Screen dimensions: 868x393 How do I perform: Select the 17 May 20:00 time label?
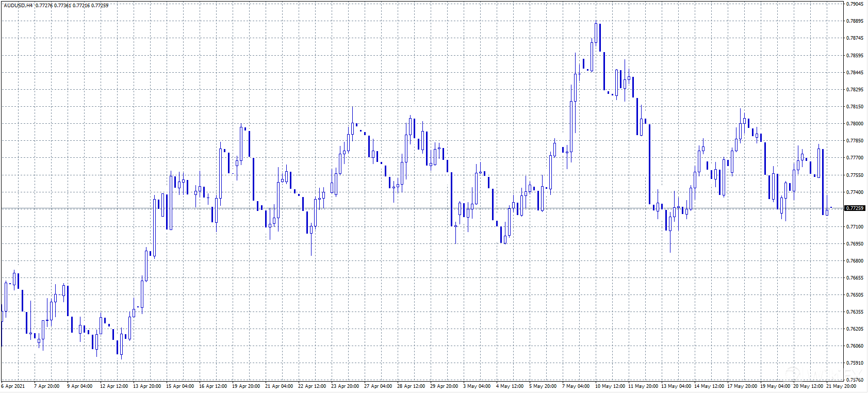tap(742, 386)
